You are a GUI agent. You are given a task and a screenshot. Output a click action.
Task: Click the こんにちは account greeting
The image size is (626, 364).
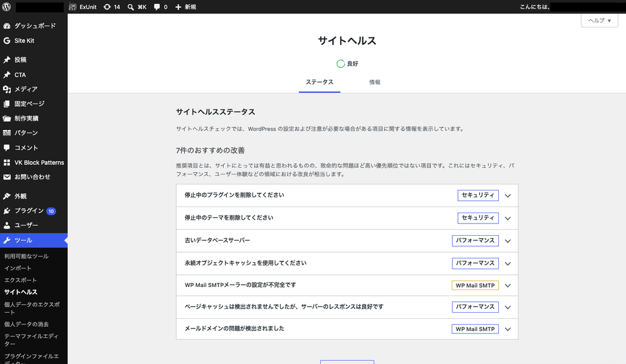click(x=534, y=7)
